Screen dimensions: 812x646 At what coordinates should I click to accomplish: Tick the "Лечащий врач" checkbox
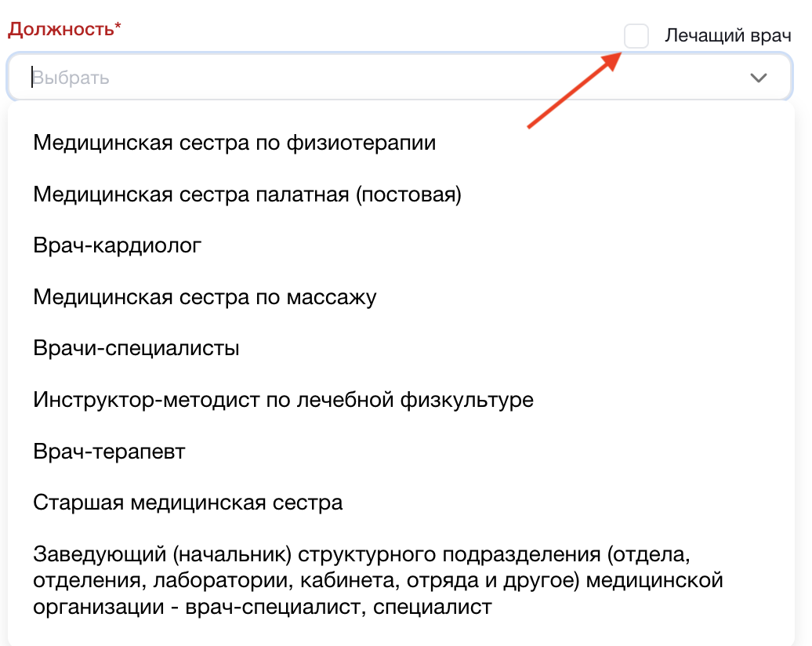coord(636,36)
